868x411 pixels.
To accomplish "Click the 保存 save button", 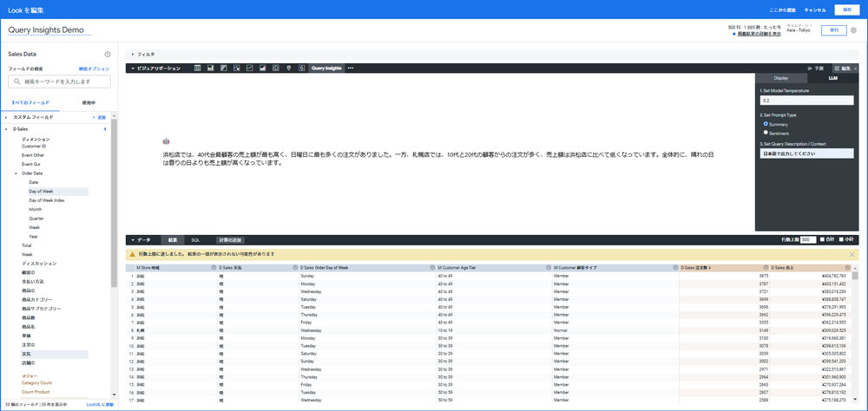I will [x=846, y=10].
